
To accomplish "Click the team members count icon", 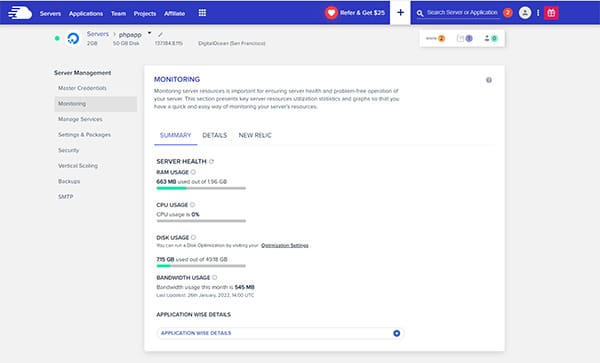I will tap(491, 38).
